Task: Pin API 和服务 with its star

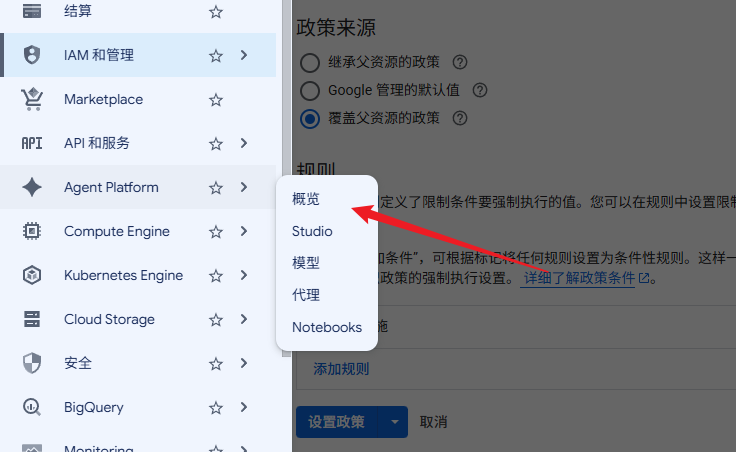Action: [x=216, y=144]
